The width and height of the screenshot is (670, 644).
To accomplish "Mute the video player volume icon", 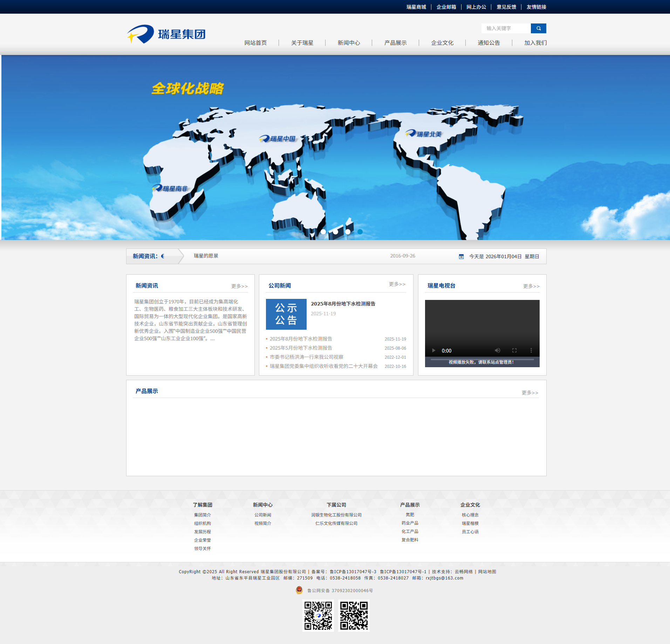I will (x=497, y=350).
